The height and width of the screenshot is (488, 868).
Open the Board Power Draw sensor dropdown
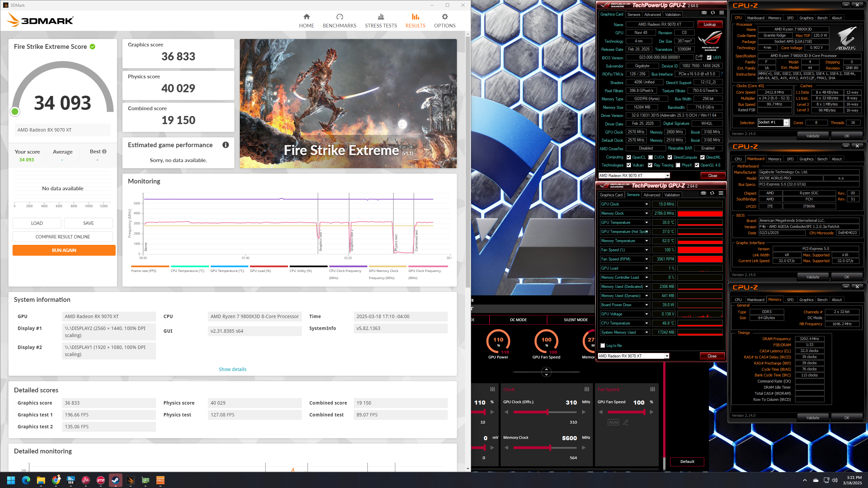pyautogui.click(x=647, y=305)
